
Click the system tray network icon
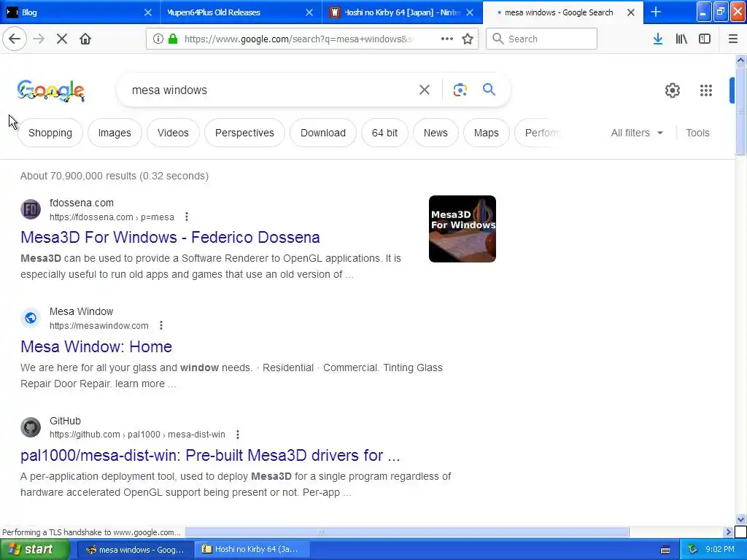(692, 550)
